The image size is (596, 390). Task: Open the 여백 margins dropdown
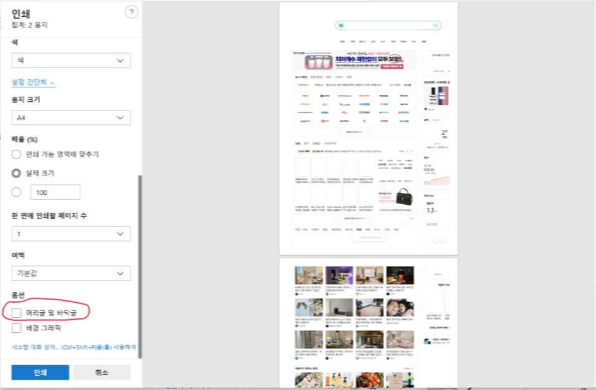pyautogui.click(x=71, y=273)
